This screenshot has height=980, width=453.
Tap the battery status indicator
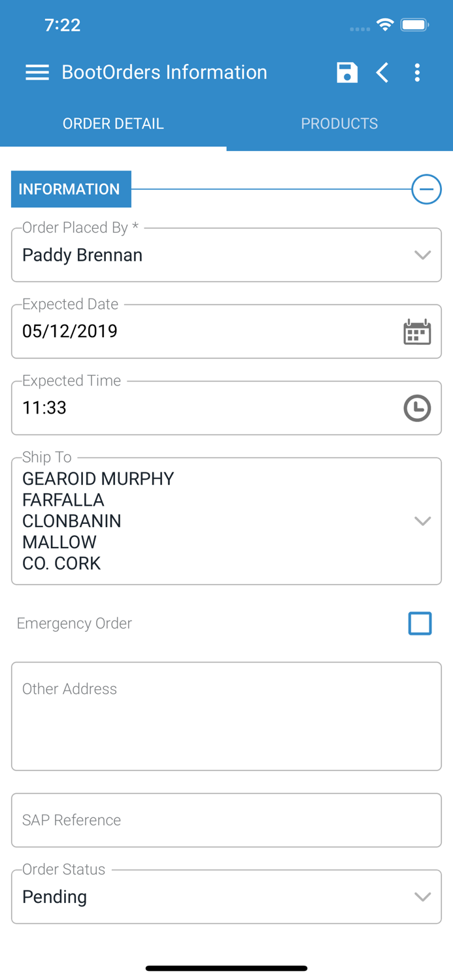pos(414,24)
